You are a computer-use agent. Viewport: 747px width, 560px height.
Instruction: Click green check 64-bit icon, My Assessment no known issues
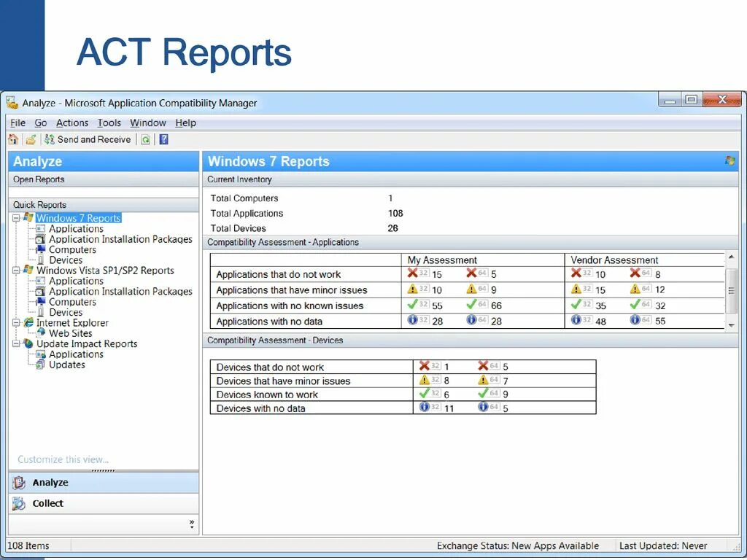point(472,304)
